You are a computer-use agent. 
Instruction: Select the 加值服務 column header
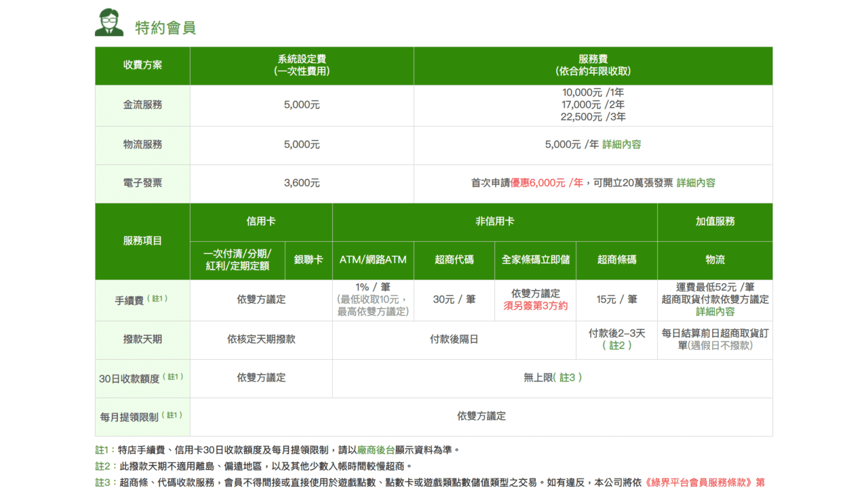(714, 222)
